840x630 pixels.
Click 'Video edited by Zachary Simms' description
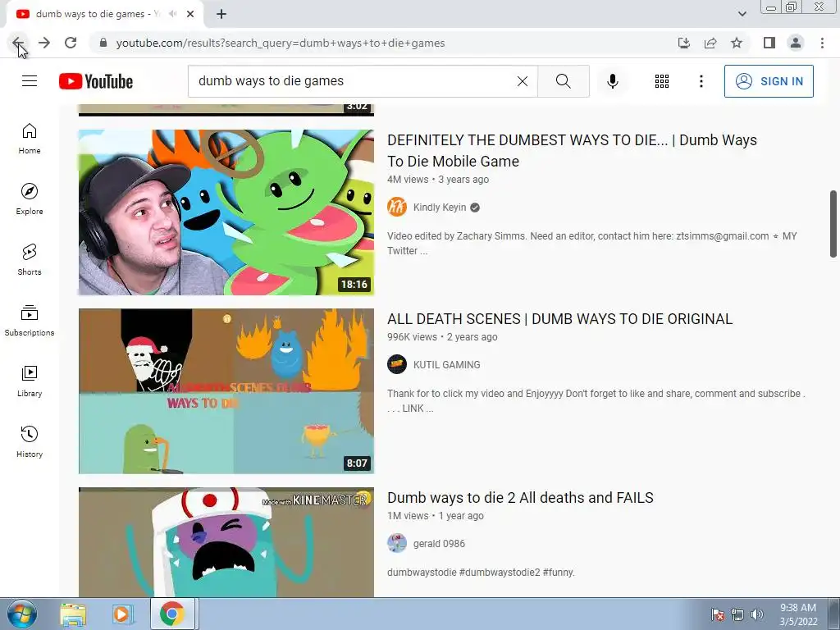592,243
